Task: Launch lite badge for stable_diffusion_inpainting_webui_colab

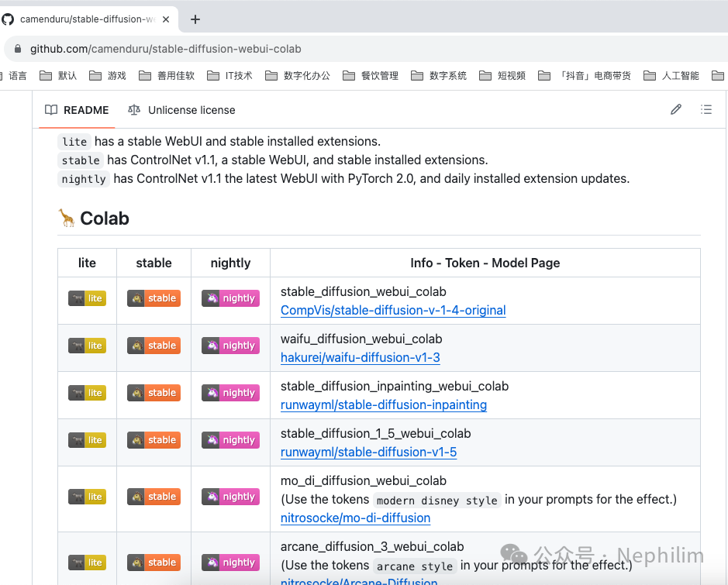Action: point(88,393)
